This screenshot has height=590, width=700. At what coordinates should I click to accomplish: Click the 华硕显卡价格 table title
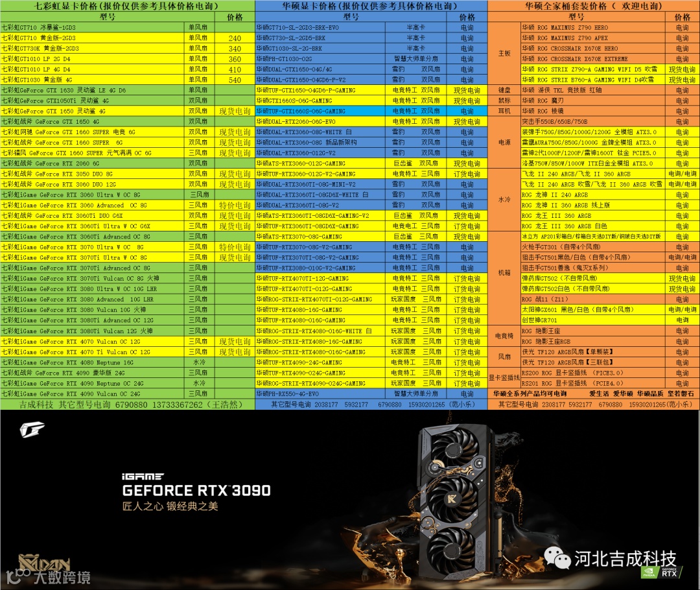point(371,6)
